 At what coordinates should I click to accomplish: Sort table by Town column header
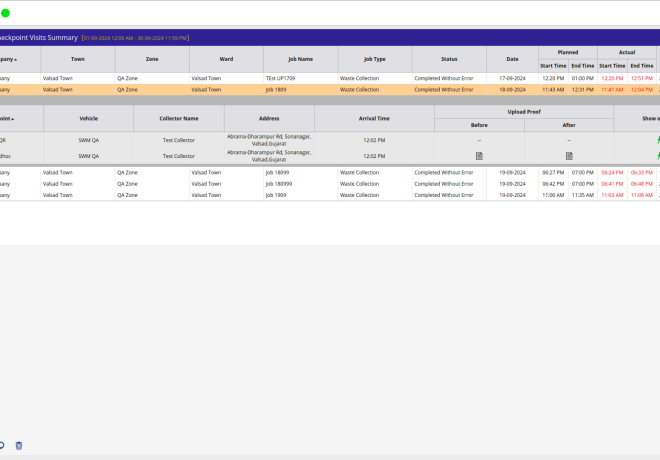click(77, 59)
